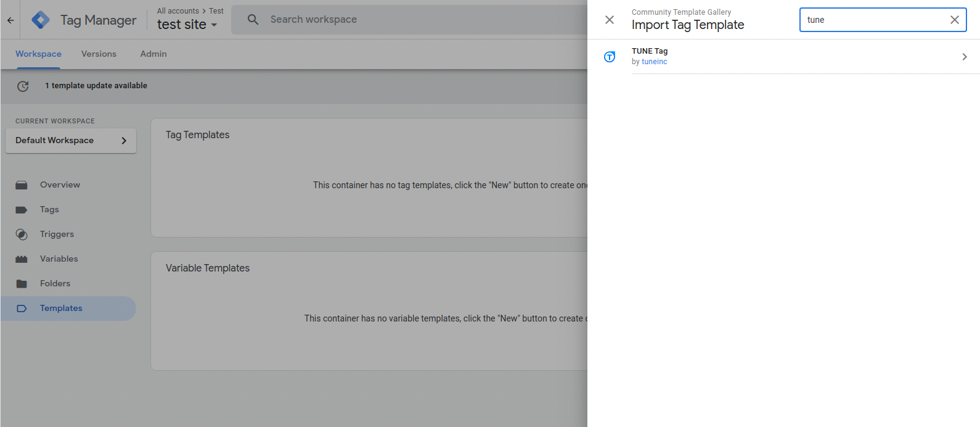Click the Triggers sidebar icon

coord(22,234)
